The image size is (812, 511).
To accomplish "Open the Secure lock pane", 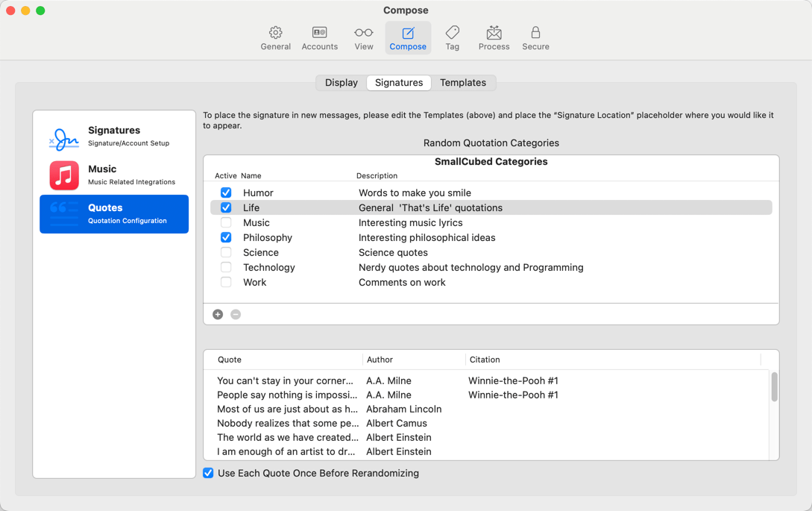I will [x=535, y=38].
